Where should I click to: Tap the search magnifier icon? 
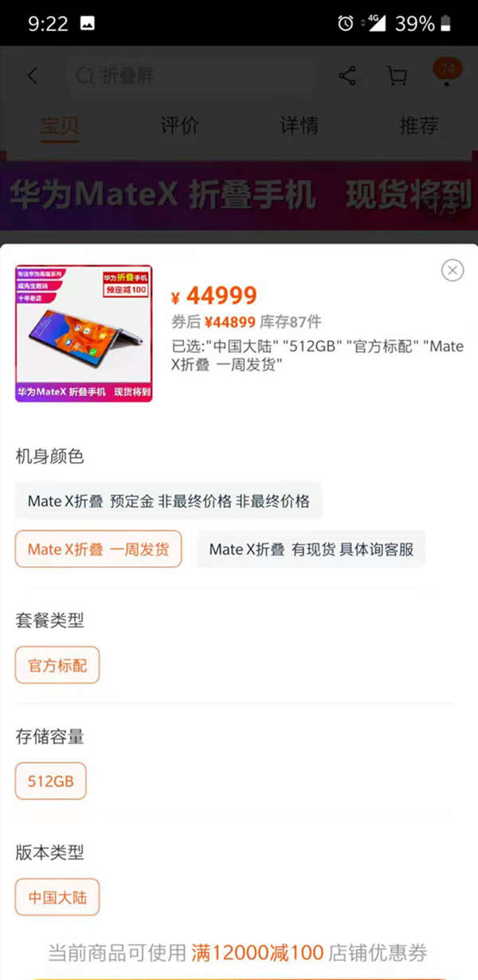pos(85,76)
